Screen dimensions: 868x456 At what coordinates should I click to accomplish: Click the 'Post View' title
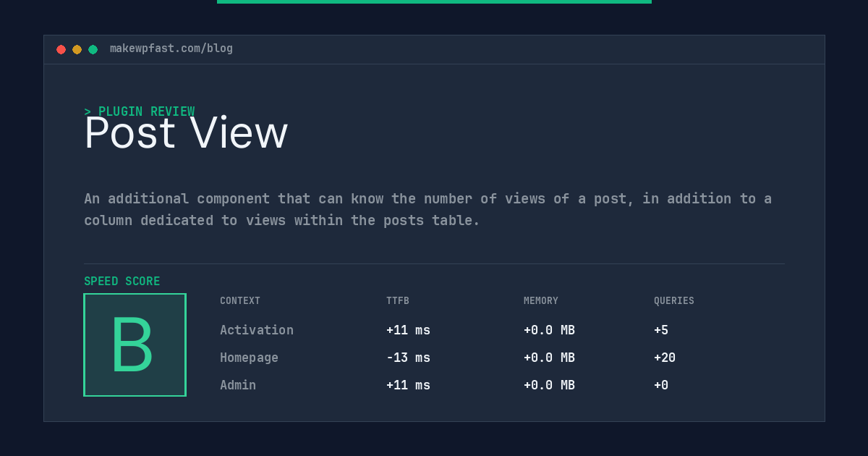[x=186, y=133]
